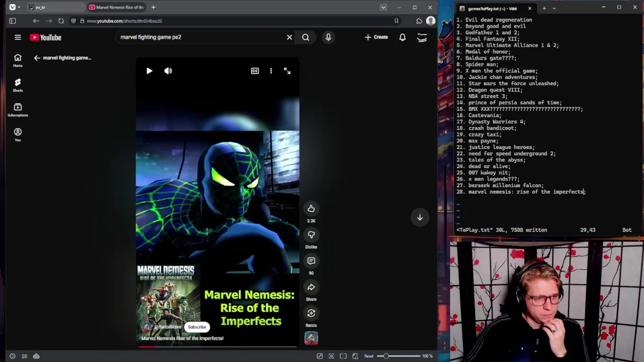Share this Short
The image size is (644, 362).
[x=311, y=287]
